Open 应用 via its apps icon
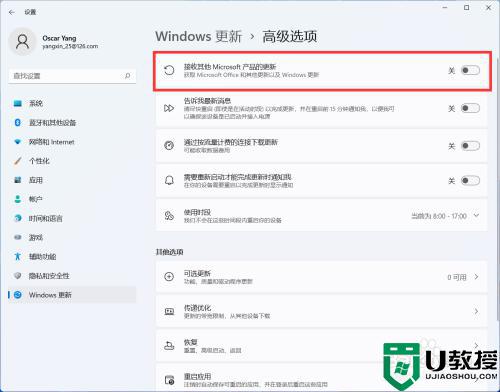 (18, 180)
